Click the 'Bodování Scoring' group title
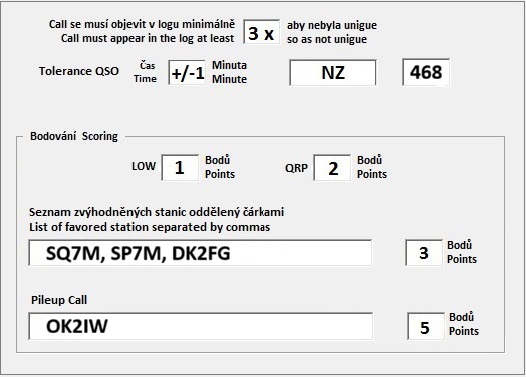Image resolution: width=526 pixels, height=377 pixels. pyautogui.click(x=74, y=136)
